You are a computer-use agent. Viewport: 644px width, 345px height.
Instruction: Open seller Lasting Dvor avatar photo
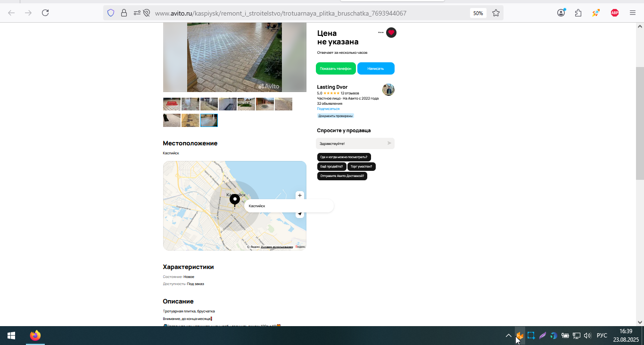[x=388, y=90]
